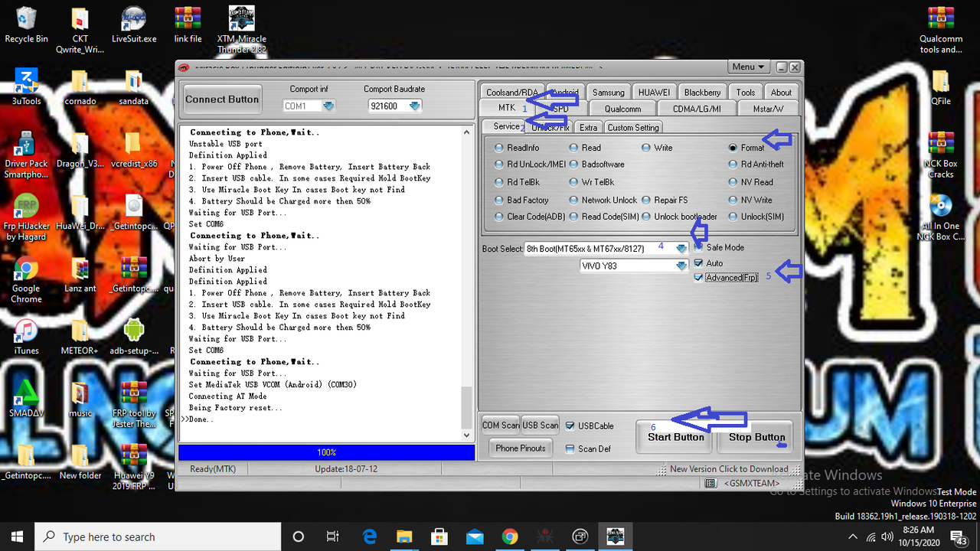Click the New Version Click to Download link
The image size is (980, 551).
pos(729,469)
